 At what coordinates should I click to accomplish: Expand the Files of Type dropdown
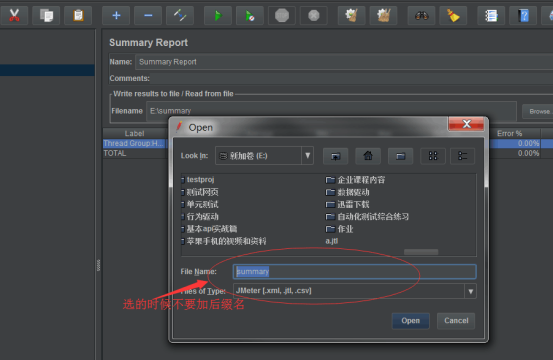pyautogui.click(x=470, y=291)
